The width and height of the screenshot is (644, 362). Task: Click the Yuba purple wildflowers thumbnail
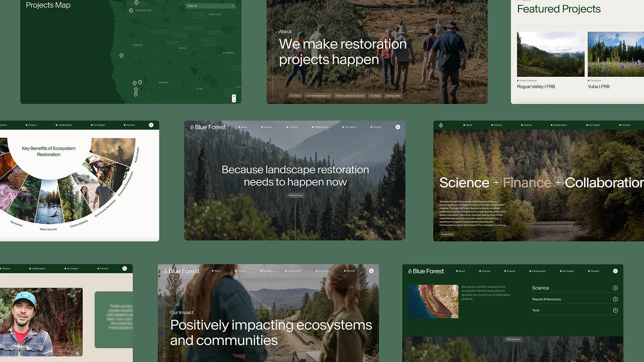[x=616, y=54]
